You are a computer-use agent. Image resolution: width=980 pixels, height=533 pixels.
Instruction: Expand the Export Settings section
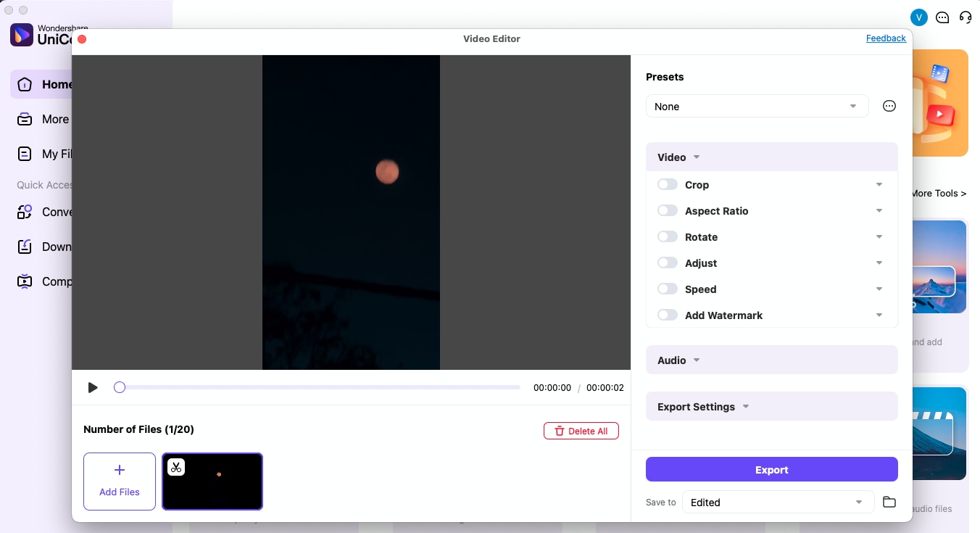point(772,407)
